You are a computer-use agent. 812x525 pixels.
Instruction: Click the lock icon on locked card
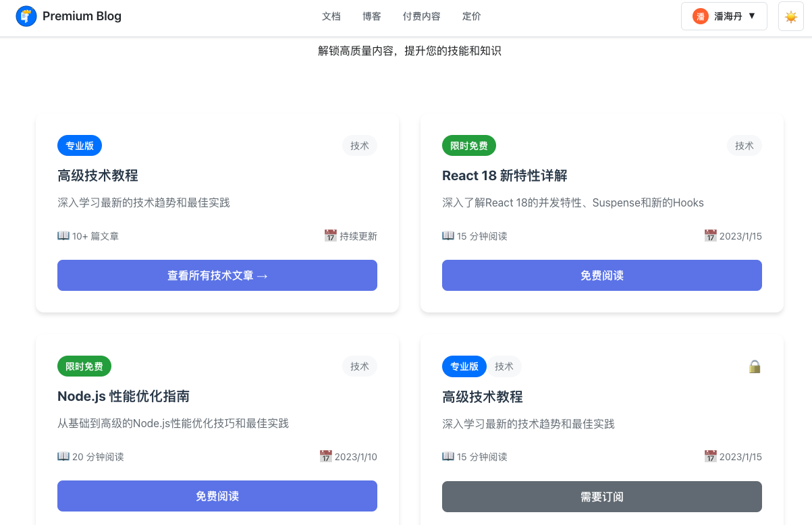(x=755, y=366)
